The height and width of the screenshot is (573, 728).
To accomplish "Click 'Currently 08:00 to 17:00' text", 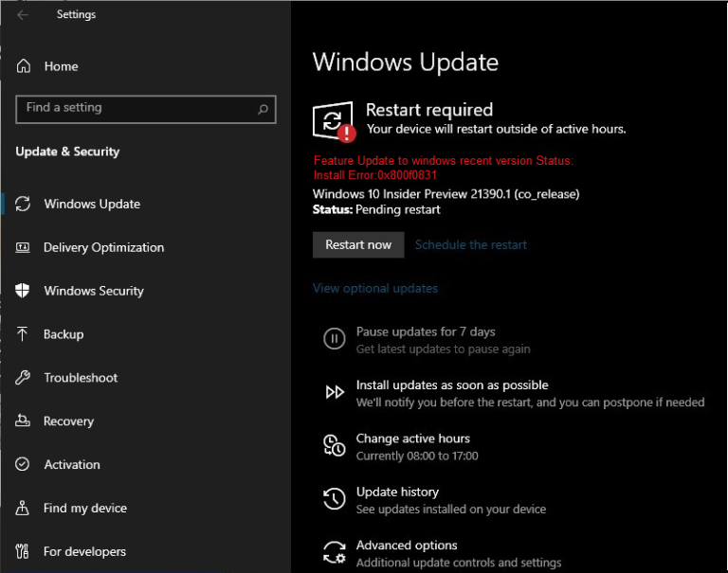I will [417, 456].
